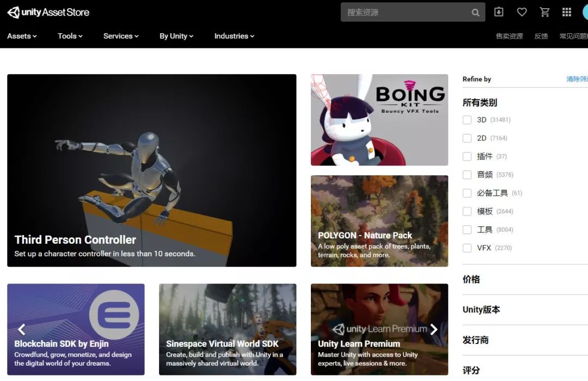Screen dimensions: 588x381
Task: Check the 插件 category checkbox
Action: pos(467,156)
